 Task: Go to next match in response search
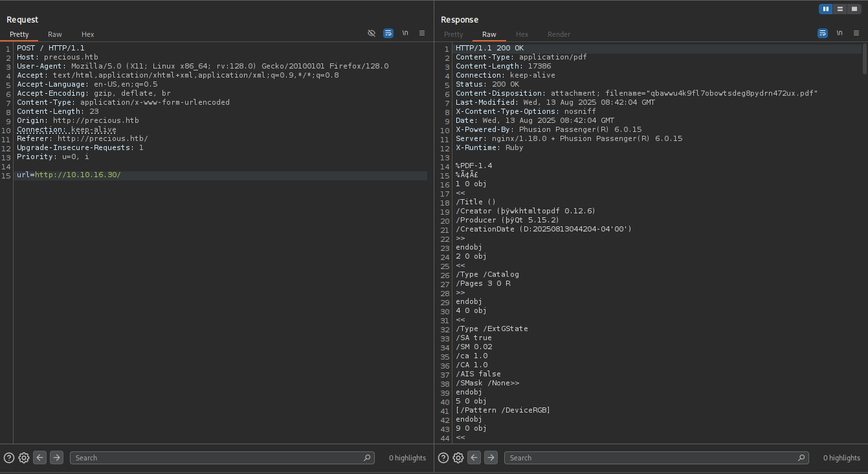click(491, 458)
